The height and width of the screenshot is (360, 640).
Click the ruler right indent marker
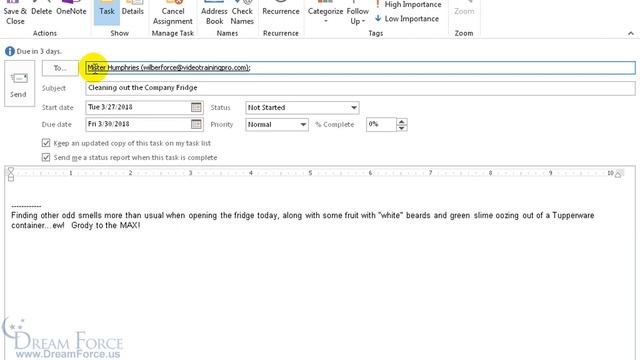[619, 174]
